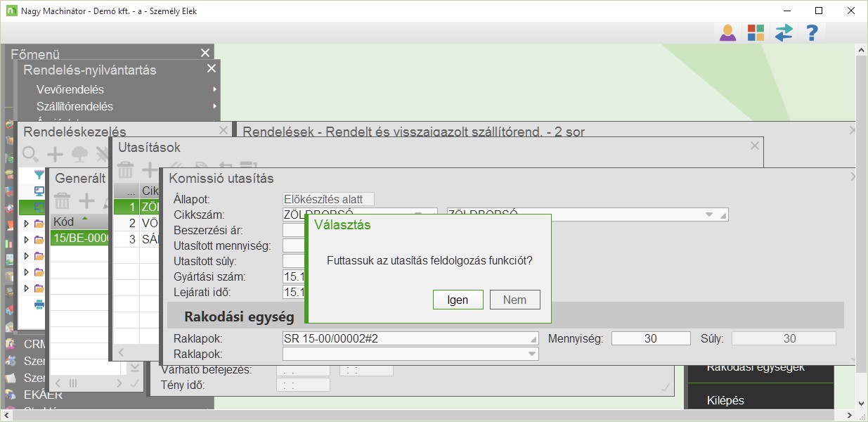Screen dimensions: 868x422
Task: Click the plus icon in Generált window
Action: pos(86,201)
